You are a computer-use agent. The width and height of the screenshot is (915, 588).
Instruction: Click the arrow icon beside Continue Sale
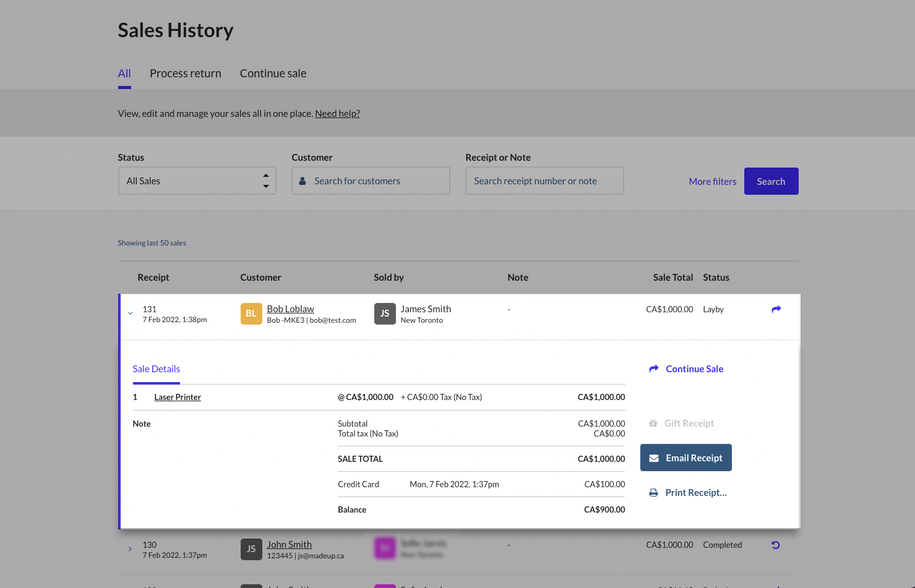coord(654,369)
